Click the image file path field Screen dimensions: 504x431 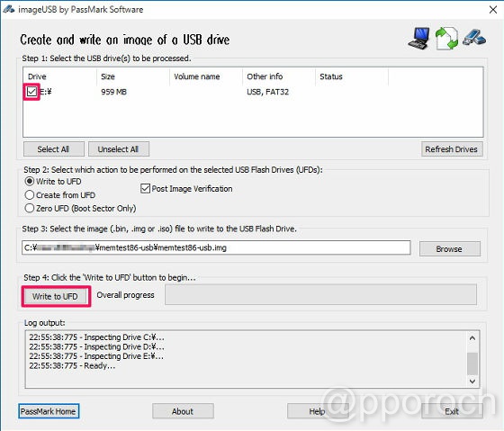click(216, 247)
